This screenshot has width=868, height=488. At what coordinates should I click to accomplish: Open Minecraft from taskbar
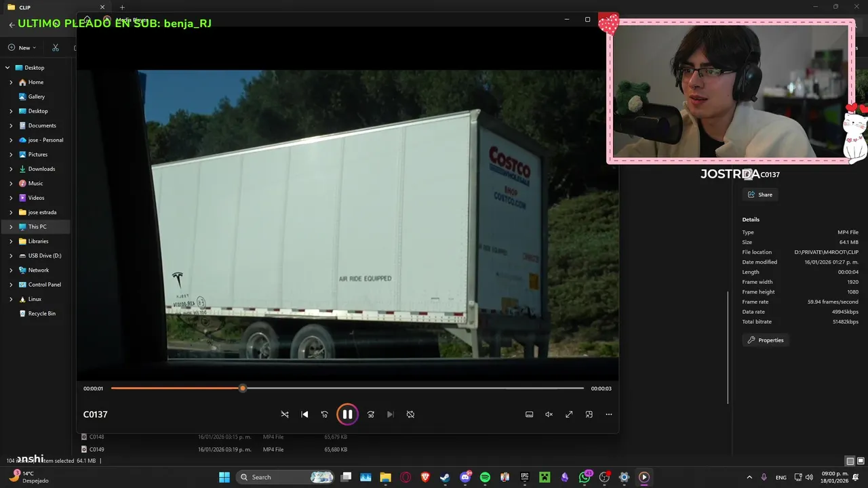(x=545, y=477)
